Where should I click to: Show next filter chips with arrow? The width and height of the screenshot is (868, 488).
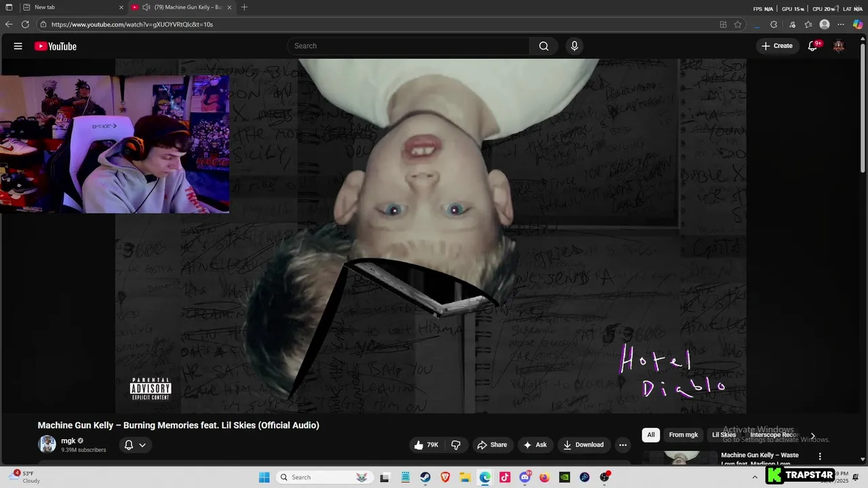[x=812, y=436]
